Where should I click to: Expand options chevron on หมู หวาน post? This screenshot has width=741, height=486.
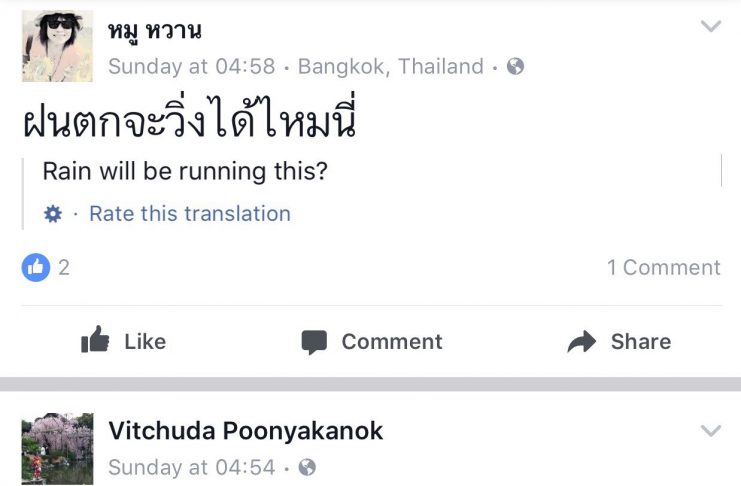pyautogui.click(x=710, y=27)
